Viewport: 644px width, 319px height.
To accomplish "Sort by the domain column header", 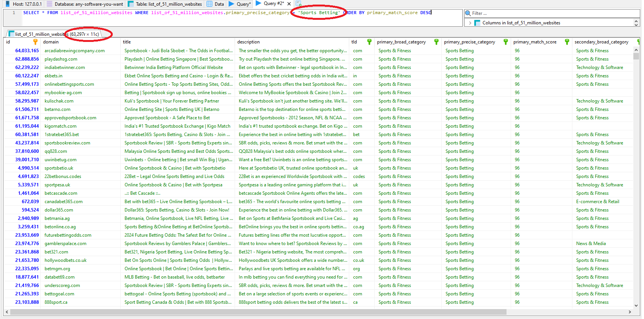I will pyautogui.click(x=81, y=42).
